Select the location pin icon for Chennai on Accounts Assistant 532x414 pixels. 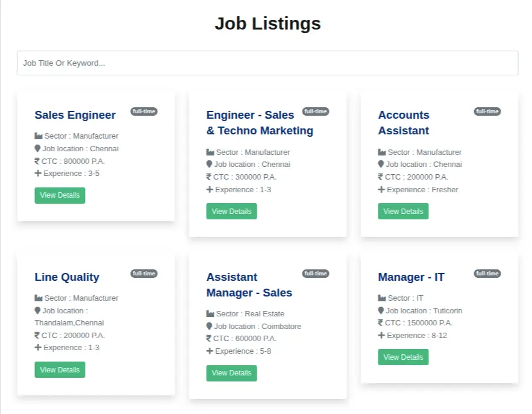pos(381,164)
